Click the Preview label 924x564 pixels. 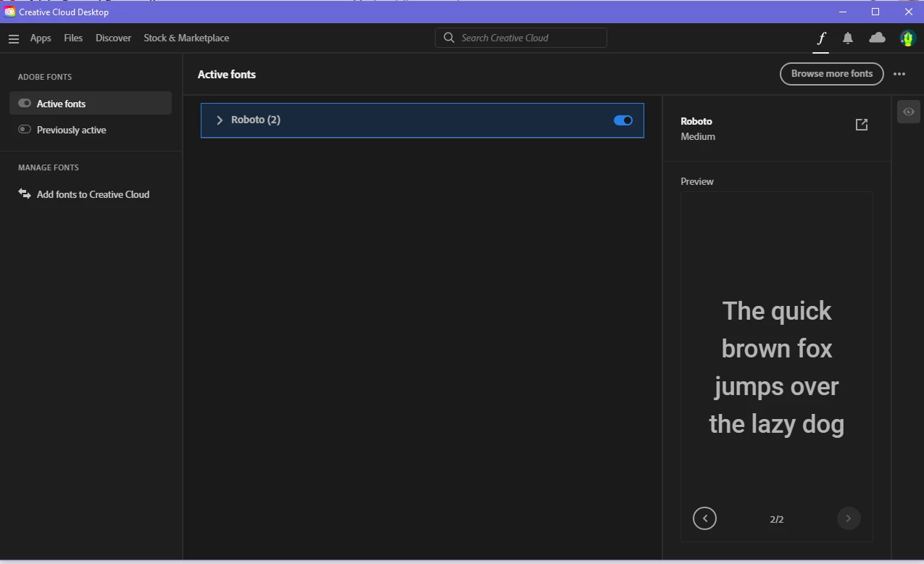(x=697, y=181)
